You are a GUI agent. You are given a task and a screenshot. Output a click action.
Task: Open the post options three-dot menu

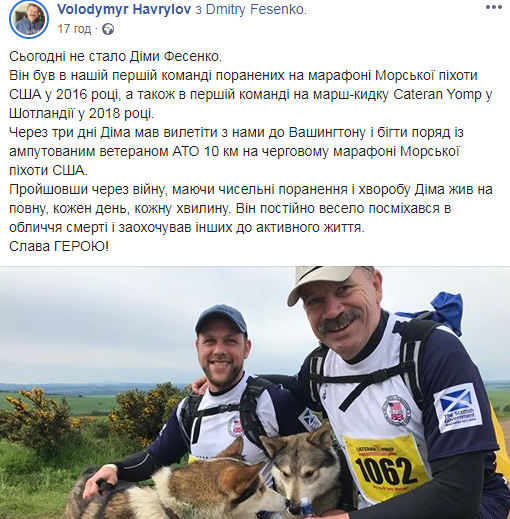pos(493,8)
